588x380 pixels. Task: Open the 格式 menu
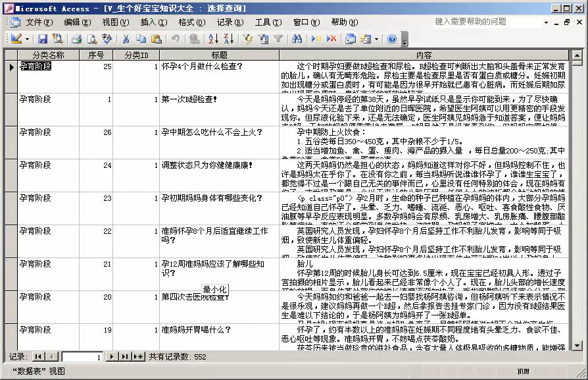pos(192,22)
